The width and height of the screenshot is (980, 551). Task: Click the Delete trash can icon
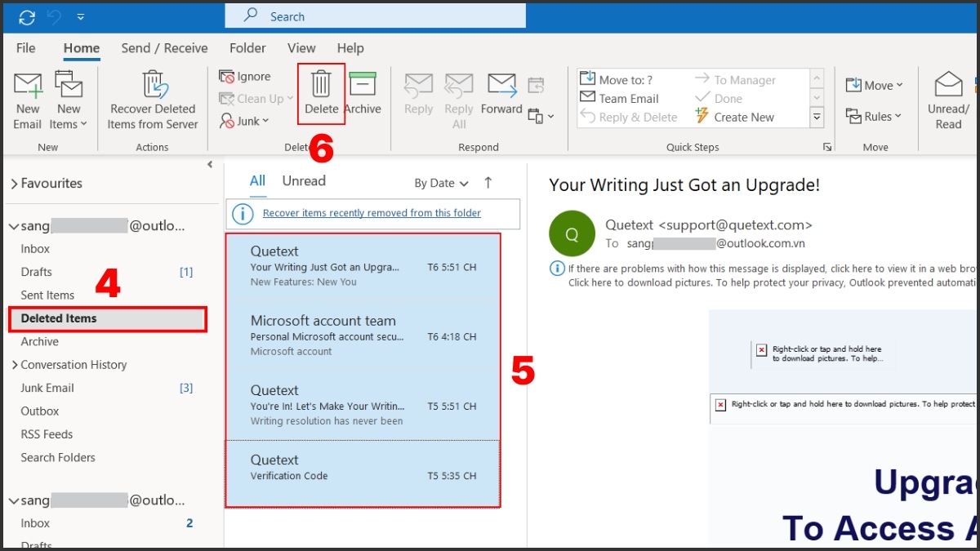point(321,84)
